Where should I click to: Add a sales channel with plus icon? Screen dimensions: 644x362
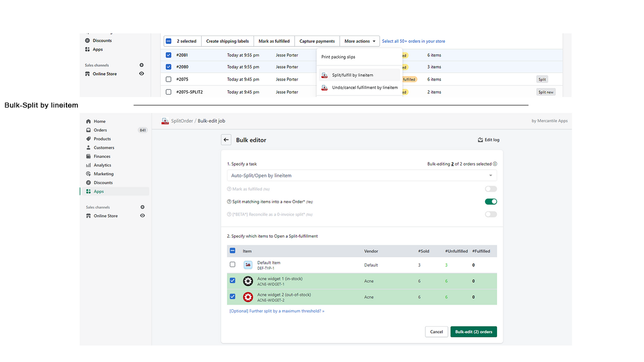pyautogui.click(x=142, y=207)
